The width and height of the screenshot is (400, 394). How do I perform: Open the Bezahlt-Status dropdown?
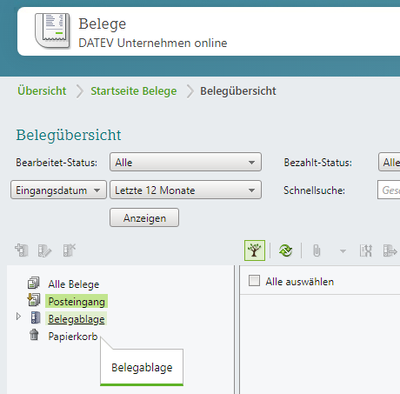click(x=389, y=162)
